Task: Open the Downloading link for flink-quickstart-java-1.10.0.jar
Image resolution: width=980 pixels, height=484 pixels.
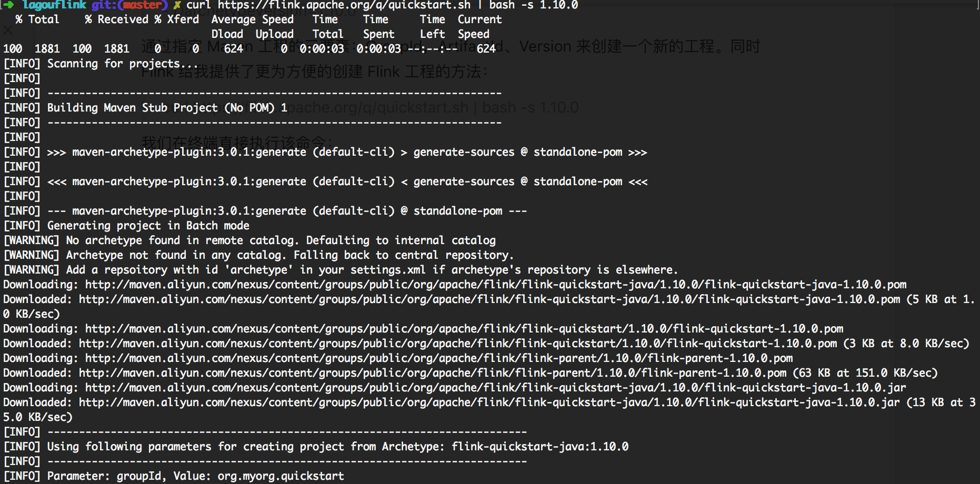Action: click(495, 388)
